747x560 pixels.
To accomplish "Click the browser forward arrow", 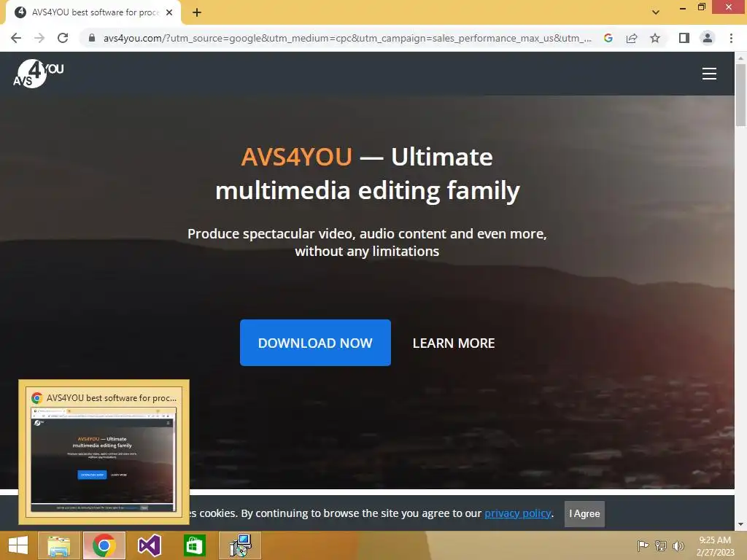I will pos(39,38).
